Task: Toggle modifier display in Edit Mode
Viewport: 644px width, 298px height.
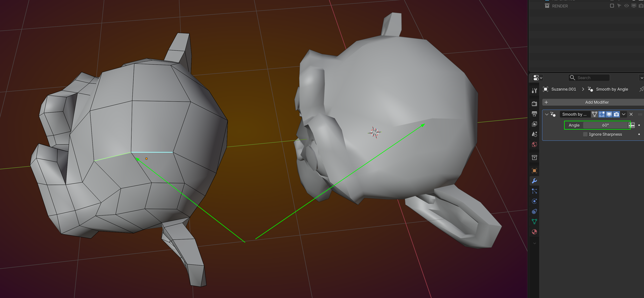Action: [x=602, y=114]
